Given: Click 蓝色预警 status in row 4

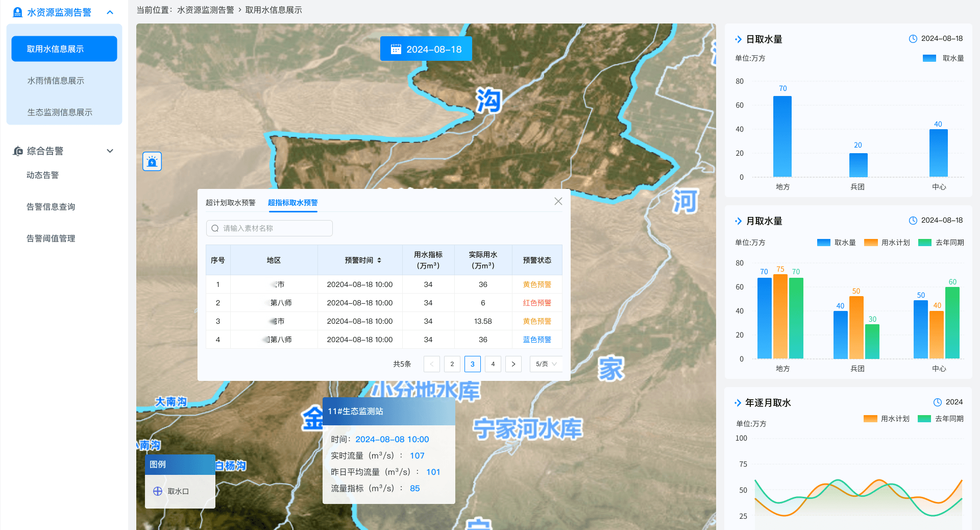Looking at the screenshot, I should [x=537, y=340].
